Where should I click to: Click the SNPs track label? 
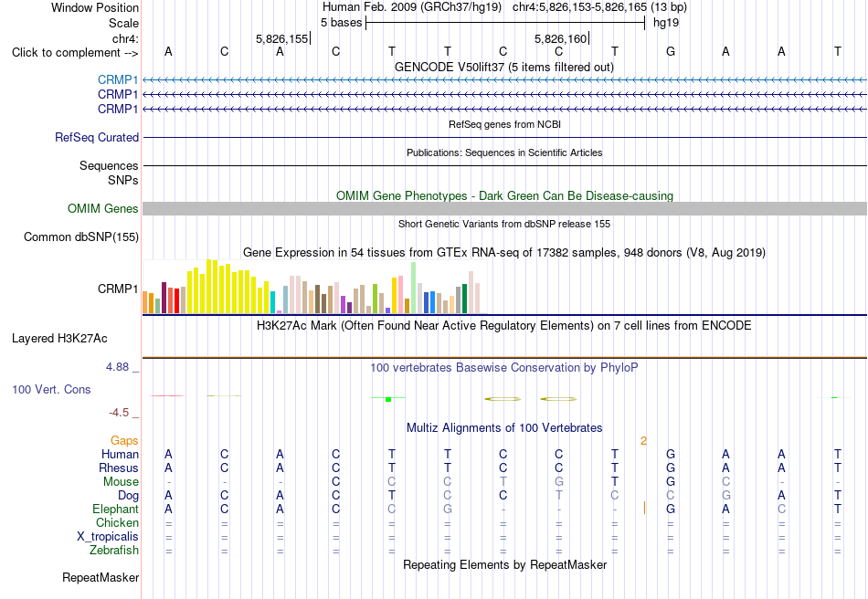123,180
